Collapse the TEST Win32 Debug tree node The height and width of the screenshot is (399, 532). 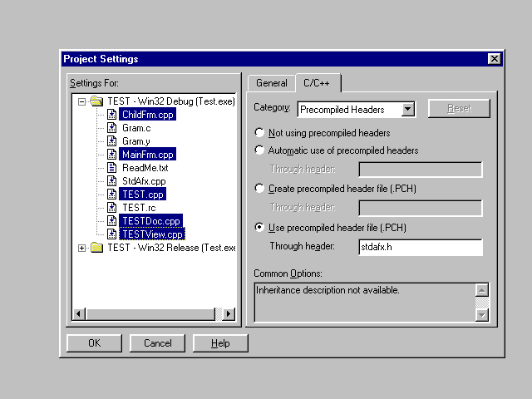82,101
